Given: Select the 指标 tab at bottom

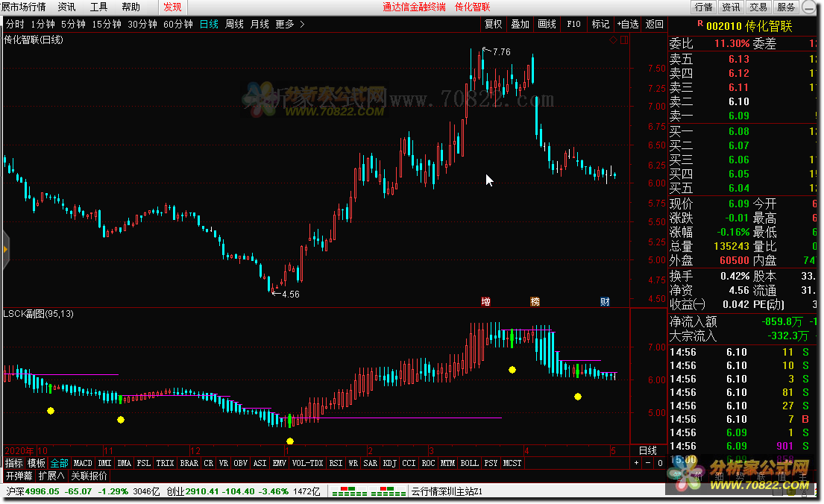Looking at the screenshot, I should click(14, 463).
